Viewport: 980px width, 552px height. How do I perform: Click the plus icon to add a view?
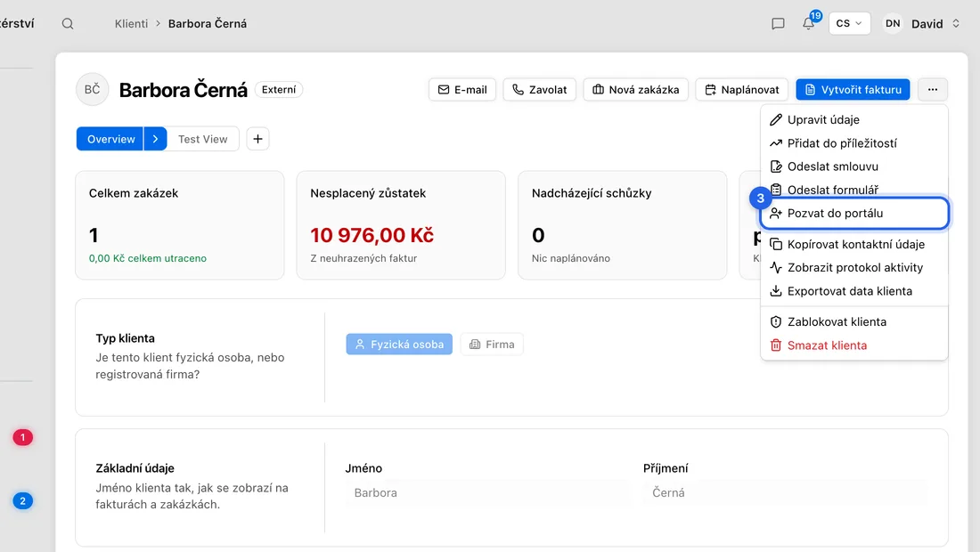pos(257,139)
